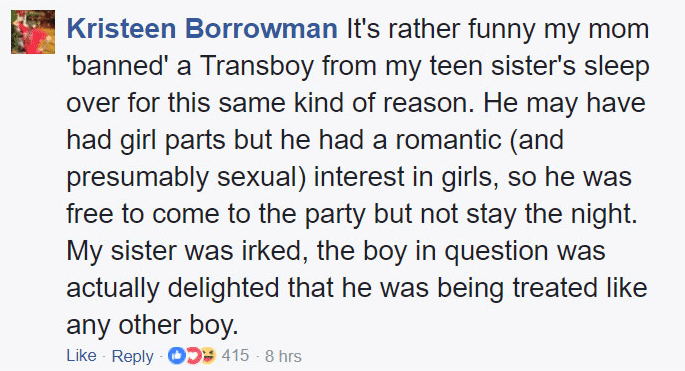Click the blue thumbs-up reaction icon

(x=177, y=356)
